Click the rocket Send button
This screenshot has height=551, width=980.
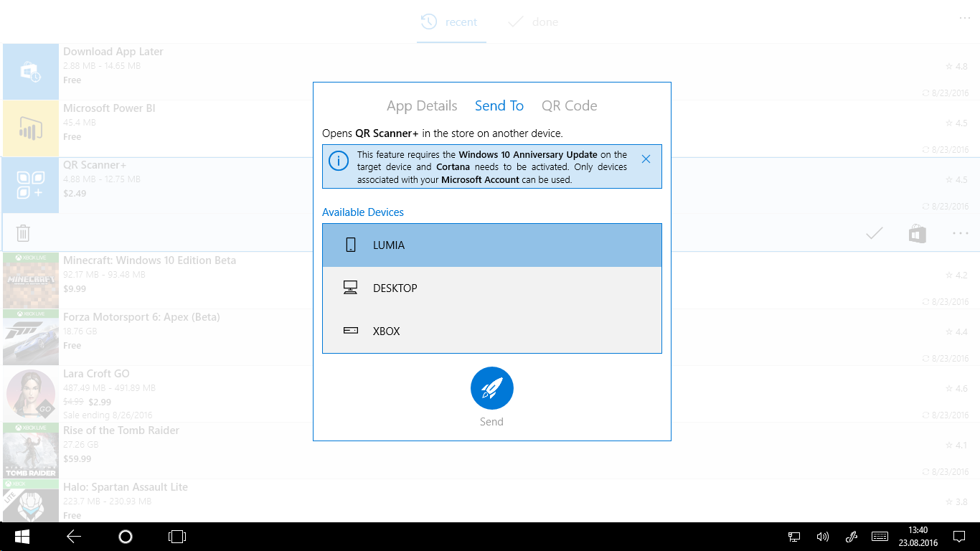[492, 388]
